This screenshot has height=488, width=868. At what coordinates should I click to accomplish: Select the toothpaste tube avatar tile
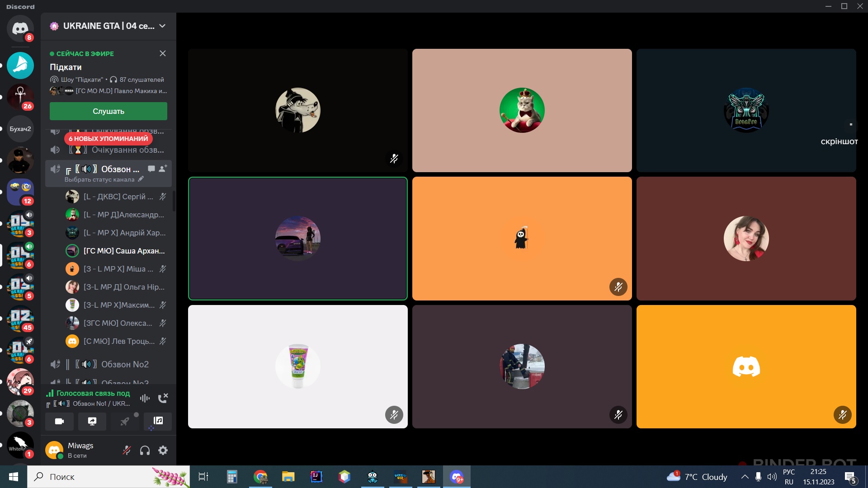point(298,366)
